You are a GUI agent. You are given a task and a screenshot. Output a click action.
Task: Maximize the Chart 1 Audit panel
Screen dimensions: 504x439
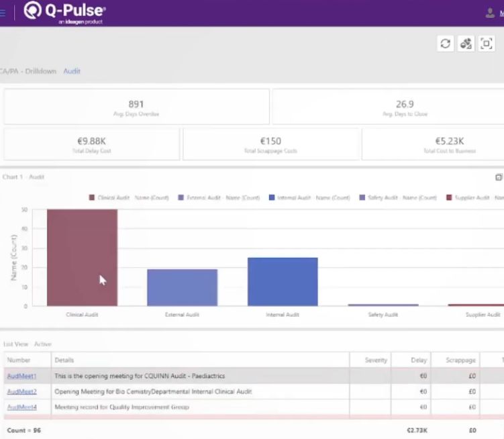coord(499,177)
